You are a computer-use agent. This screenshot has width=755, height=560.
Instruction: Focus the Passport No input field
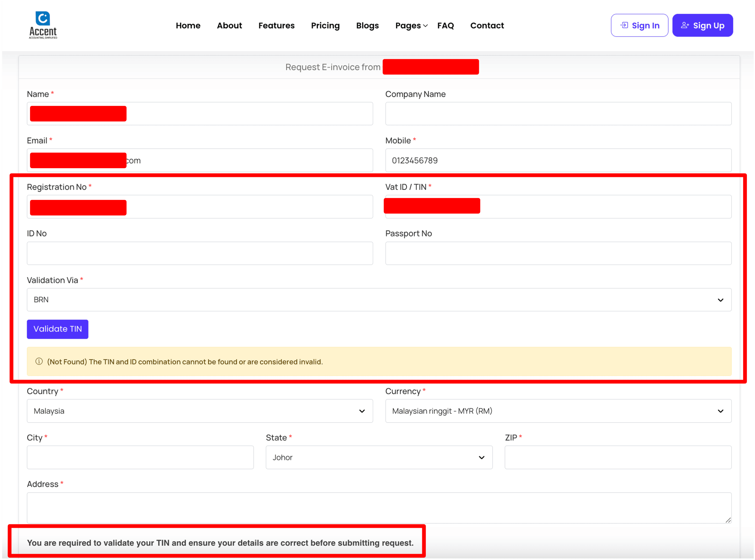(558, 253)
